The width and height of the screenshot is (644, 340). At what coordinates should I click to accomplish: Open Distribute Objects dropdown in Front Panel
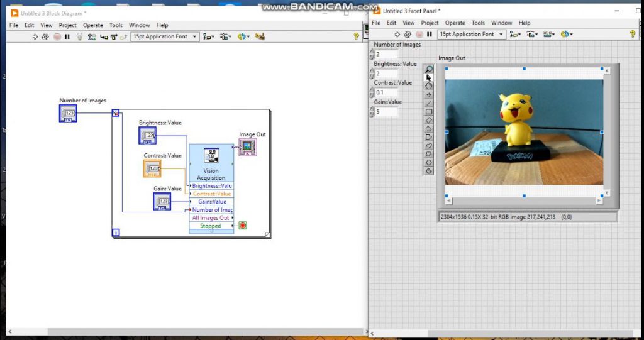(532, 35)
